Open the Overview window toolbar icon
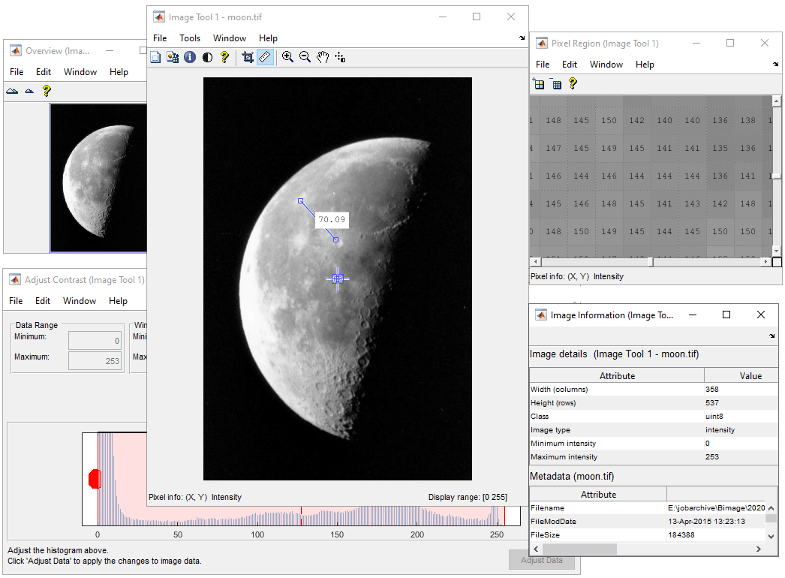Viewport: 785px width, 578px height. point(155,57)
